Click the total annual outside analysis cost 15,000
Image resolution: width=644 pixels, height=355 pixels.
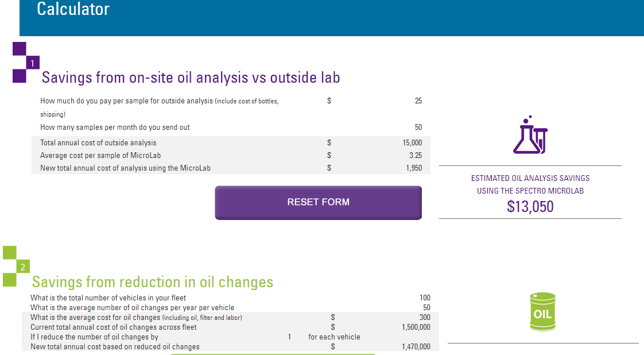(x=412, y=142)
